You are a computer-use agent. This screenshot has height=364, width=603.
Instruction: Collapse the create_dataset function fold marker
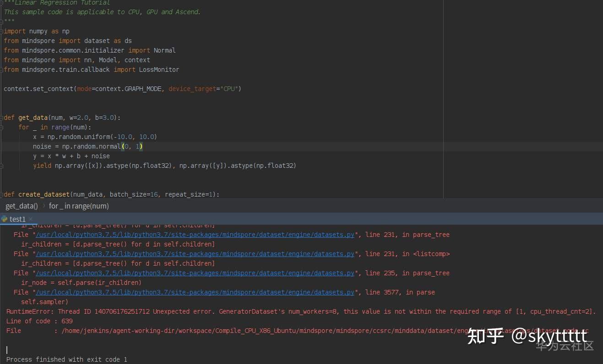pyautogui.click(x=2, y=194)
